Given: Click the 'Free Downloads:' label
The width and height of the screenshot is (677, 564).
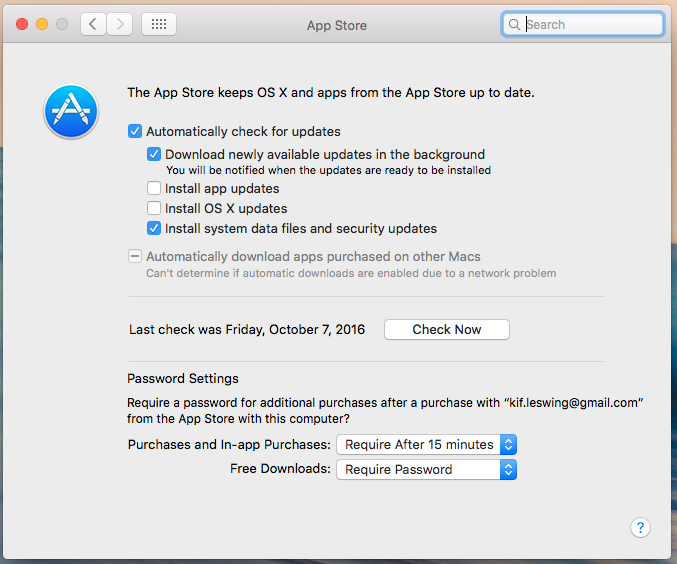Looking at the screenshot, I should (x=280, y=469).
